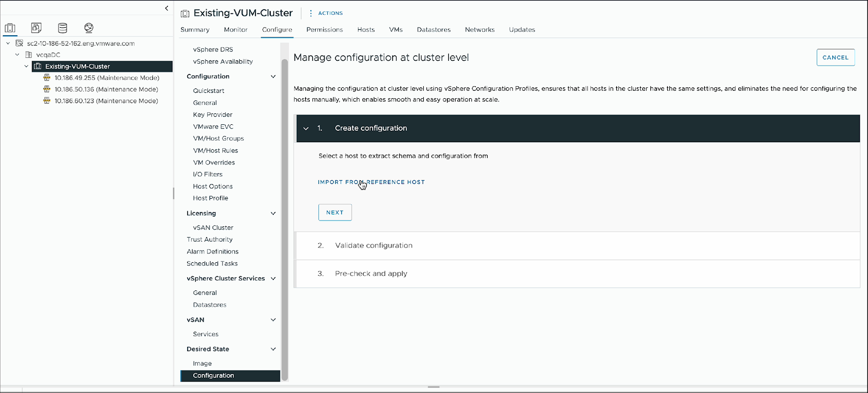Screen dimensions: 868x393
Task: Open step 2 Validate configuration
Action: pyautogui.click(x=577, y=245)
